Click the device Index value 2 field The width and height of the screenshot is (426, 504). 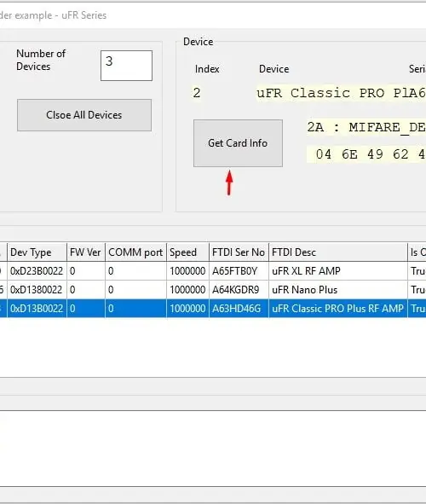click(x=197, y=93)
